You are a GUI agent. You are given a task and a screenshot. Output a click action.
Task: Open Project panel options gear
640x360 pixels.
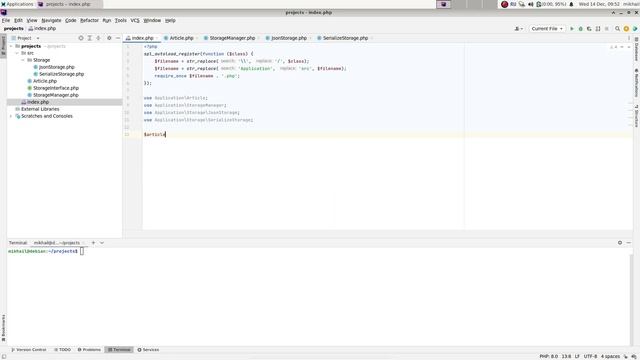click(109, 38)
